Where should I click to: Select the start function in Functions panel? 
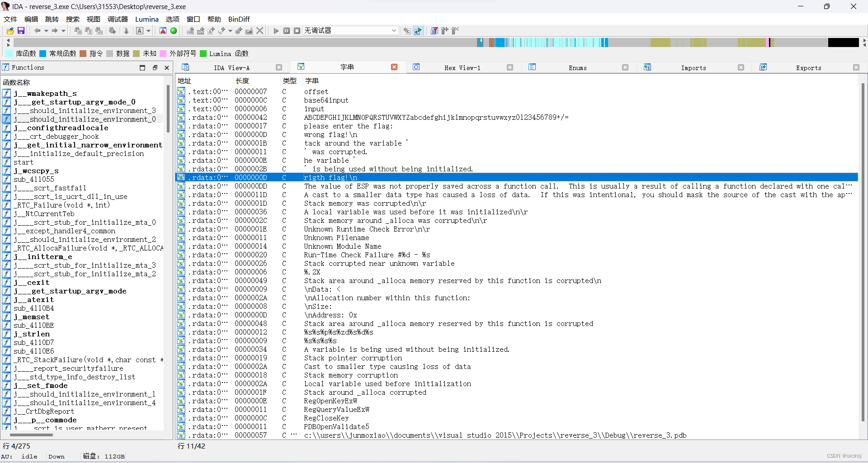point(24,162)
